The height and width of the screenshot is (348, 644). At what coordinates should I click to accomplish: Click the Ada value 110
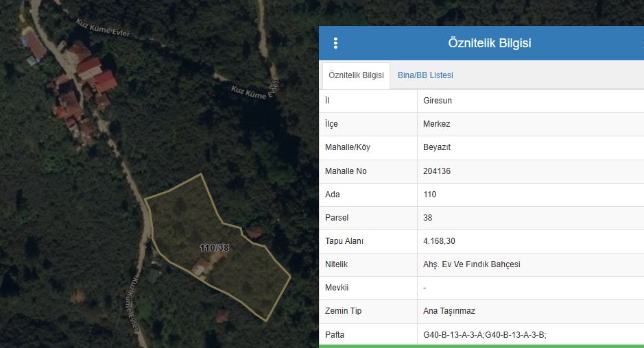pos(430,195)
